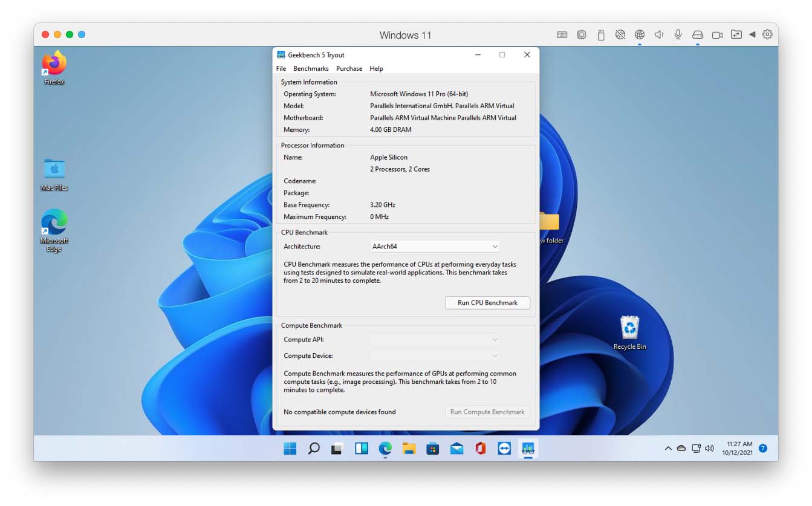Viewport: 812px width, 506px height.
Task: Open Parallels settings gear icon
Action: click(767, 35)
